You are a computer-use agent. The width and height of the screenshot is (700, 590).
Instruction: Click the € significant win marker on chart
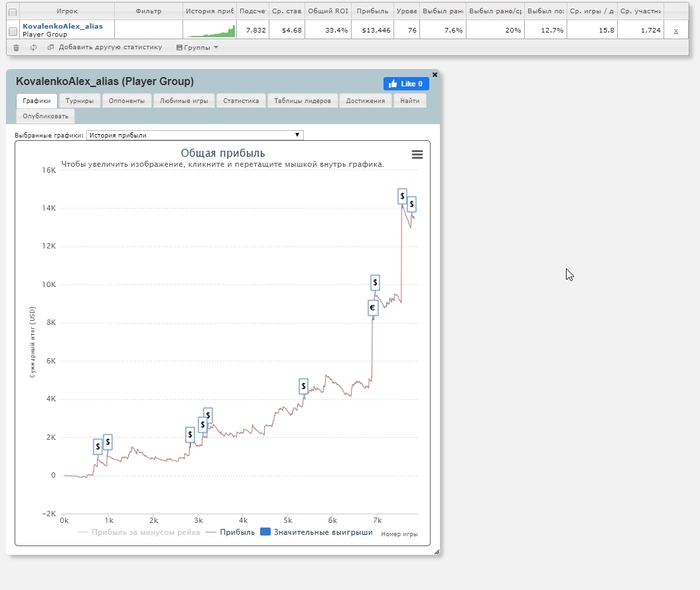[x=373, y=308]
